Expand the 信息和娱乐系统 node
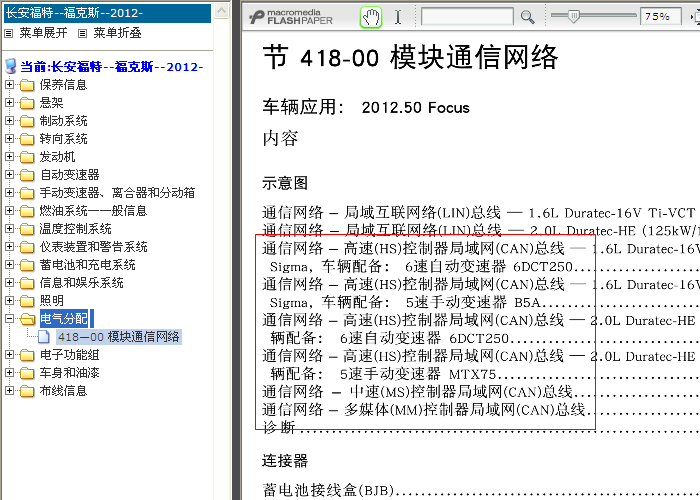The height and width of the screenshot is (500, 700). (x=9, y=282)
